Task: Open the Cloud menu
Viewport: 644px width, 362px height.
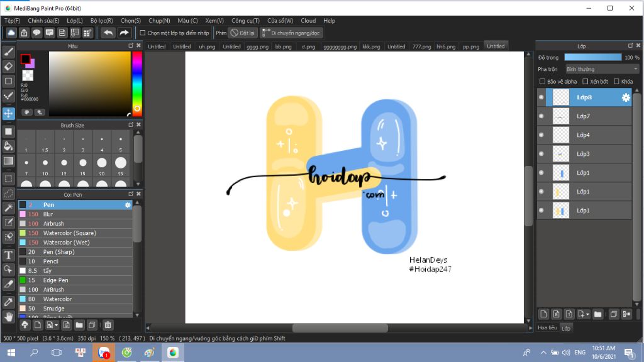Action: 308,21
